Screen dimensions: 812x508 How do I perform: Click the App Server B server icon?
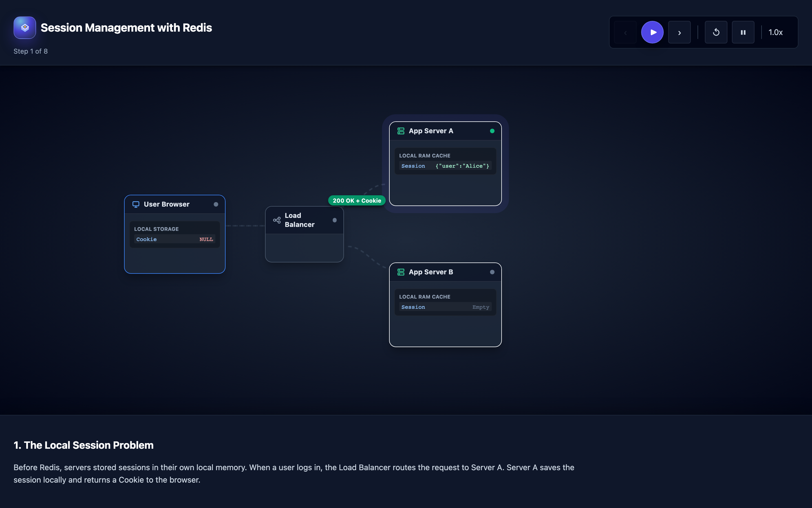[x=401, y=272]
